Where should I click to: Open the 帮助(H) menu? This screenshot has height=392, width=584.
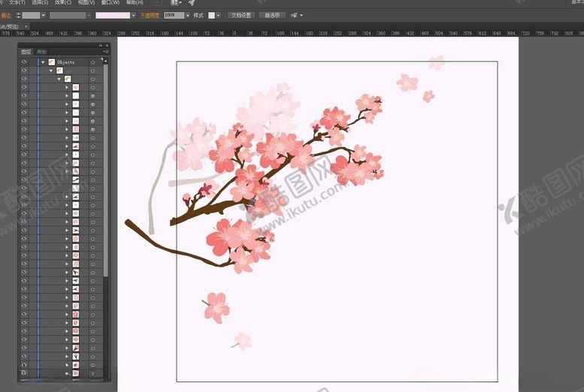[135, 2]
